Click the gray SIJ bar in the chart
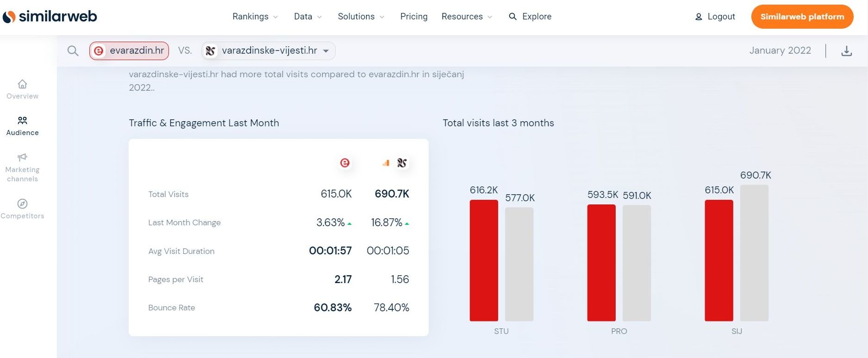Viewport: 868px width, 358px height. 754,253
